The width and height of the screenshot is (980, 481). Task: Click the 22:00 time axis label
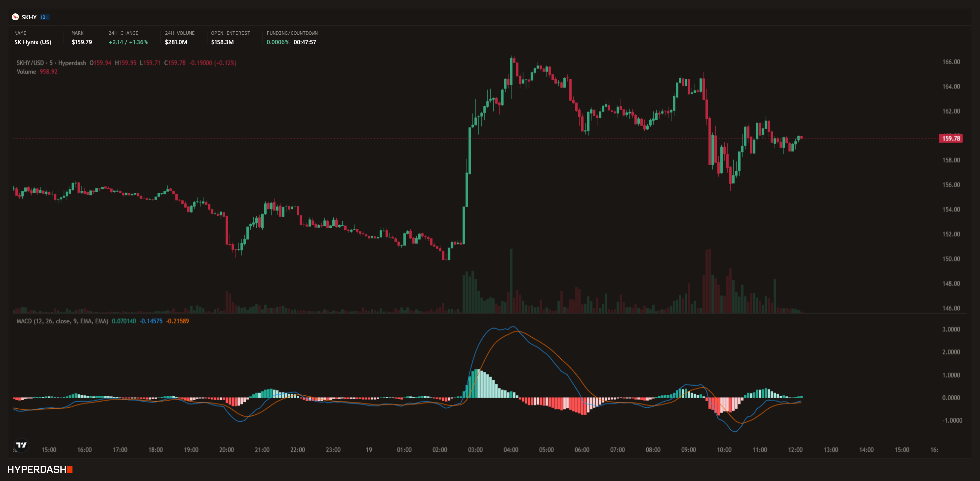(x=297, y=450)
